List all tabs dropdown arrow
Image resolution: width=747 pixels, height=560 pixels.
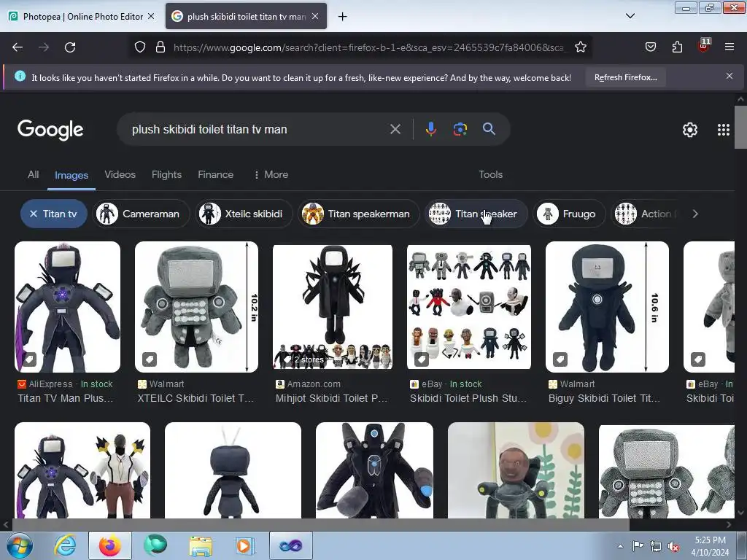630,16
